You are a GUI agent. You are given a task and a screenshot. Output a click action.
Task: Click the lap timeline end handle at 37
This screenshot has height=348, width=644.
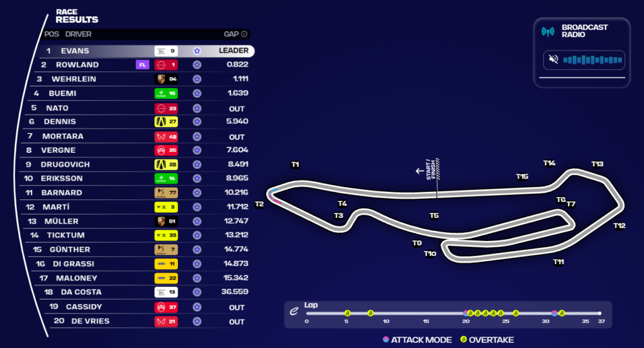[599, 313]
